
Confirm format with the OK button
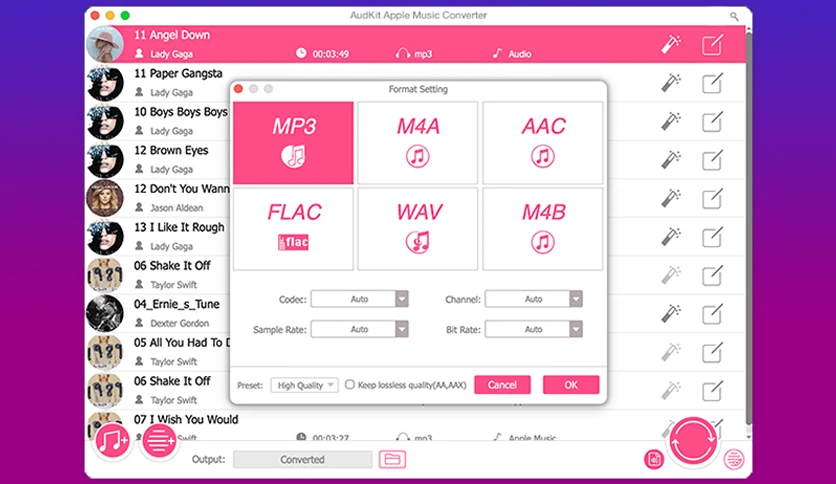pyautogui.click(x=571, y=385)
